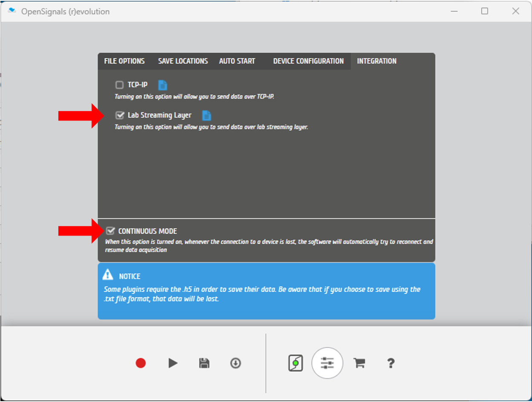Screen dimensions: 532x402
Task: Click the floppy disk save icon
Action: (x=204, y=363)
